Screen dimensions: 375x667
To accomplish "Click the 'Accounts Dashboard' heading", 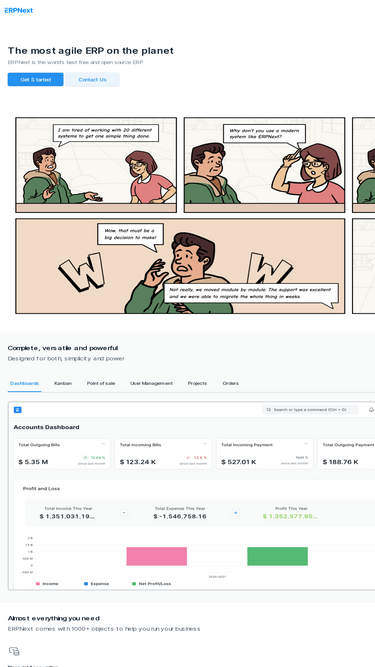I will pyautogui.click(x=46, y=427).
